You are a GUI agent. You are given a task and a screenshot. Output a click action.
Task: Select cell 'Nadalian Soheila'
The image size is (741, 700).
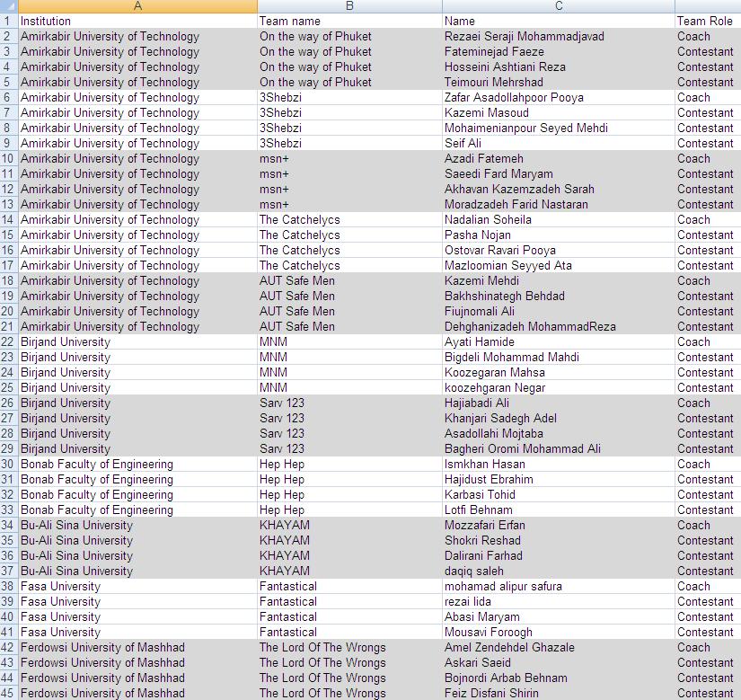(x=559, y=220)
